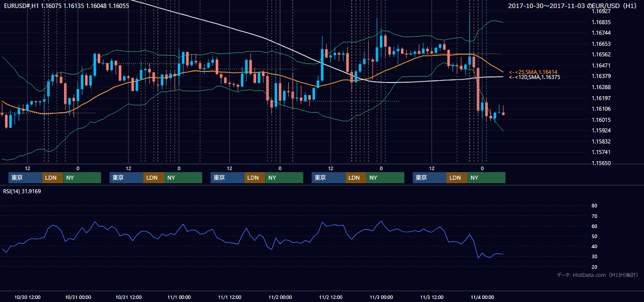This screenshot has height=302, width=644.
Task: Select the 11/1 00:00 time label
Action: [179, 297]
